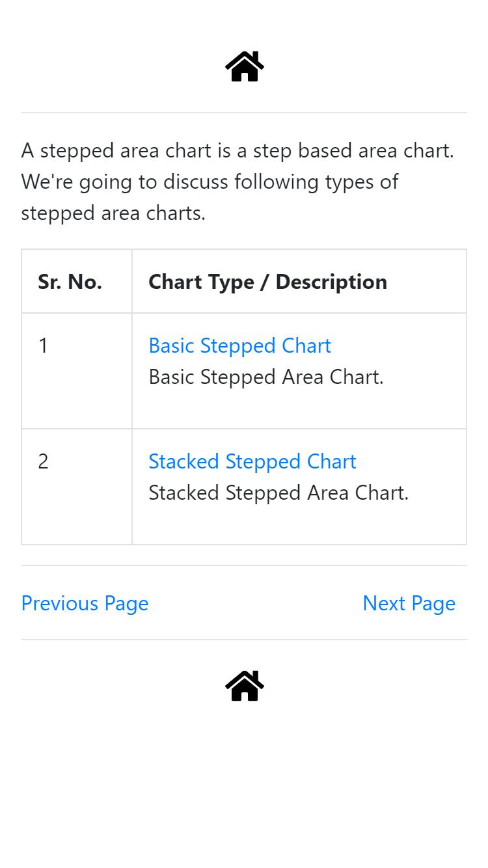Click the word 'Description' in the table header
This screenshot has width=488, height=868.
point(331,282)
